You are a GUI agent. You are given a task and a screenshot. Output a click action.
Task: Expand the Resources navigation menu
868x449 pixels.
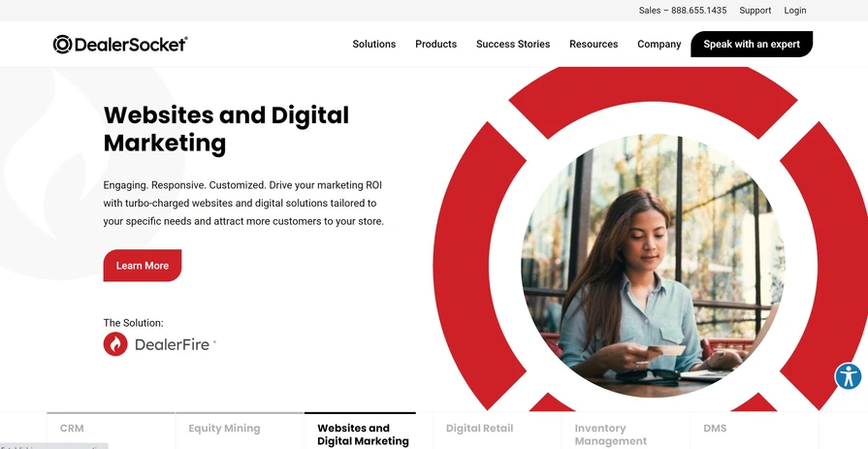594,44
